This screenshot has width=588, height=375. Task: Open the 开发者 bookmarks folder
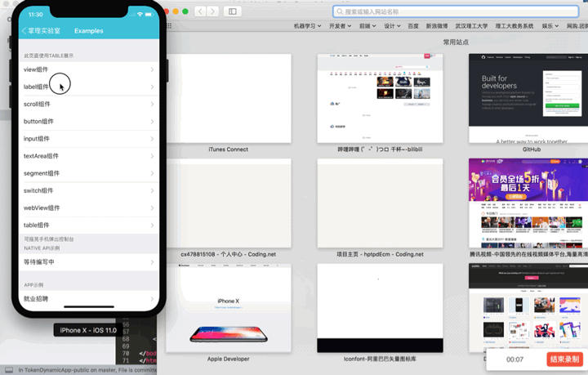[x=340, y=26]
